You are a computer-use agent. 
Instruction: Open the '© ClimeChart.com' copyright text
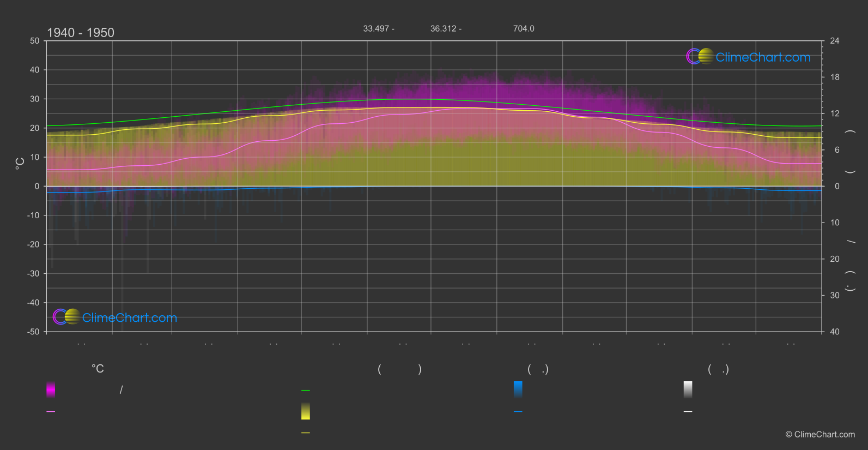(x=820, y=435)
